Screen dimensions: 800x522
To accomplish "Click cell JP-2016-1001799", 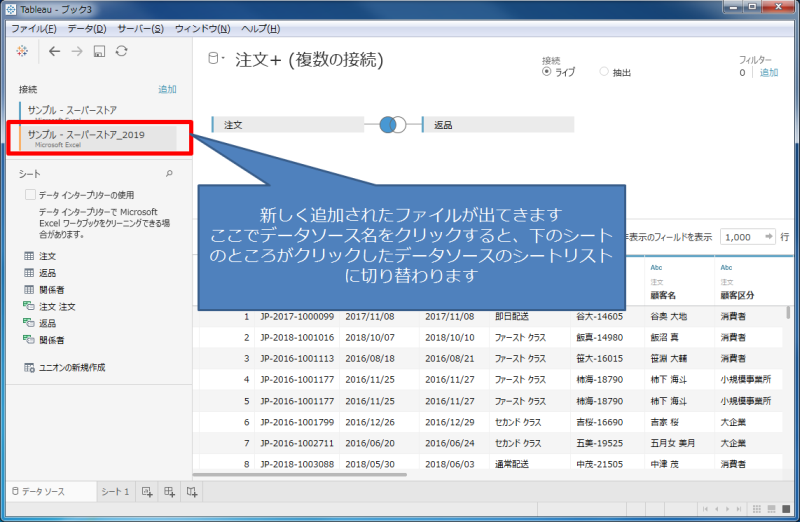I will 297,422.
